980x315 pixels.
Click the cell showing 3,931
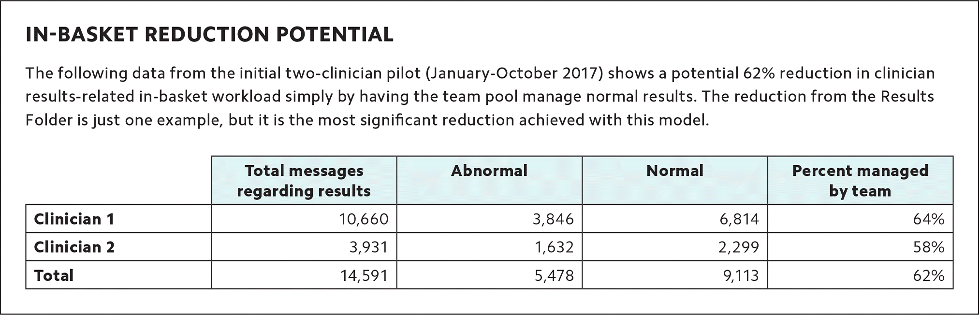pos(368,247)
